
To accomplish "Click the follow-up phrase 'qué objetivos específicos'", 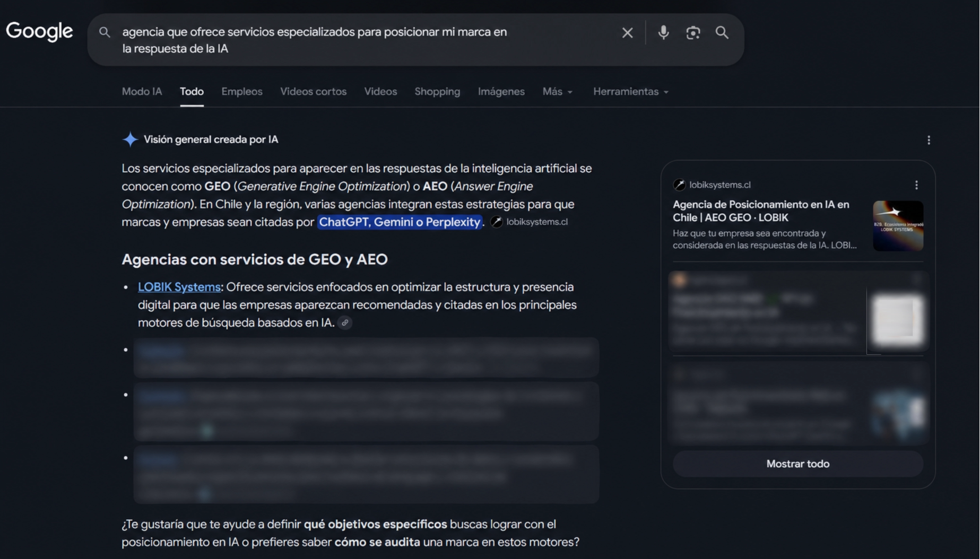I will (375, 524).
